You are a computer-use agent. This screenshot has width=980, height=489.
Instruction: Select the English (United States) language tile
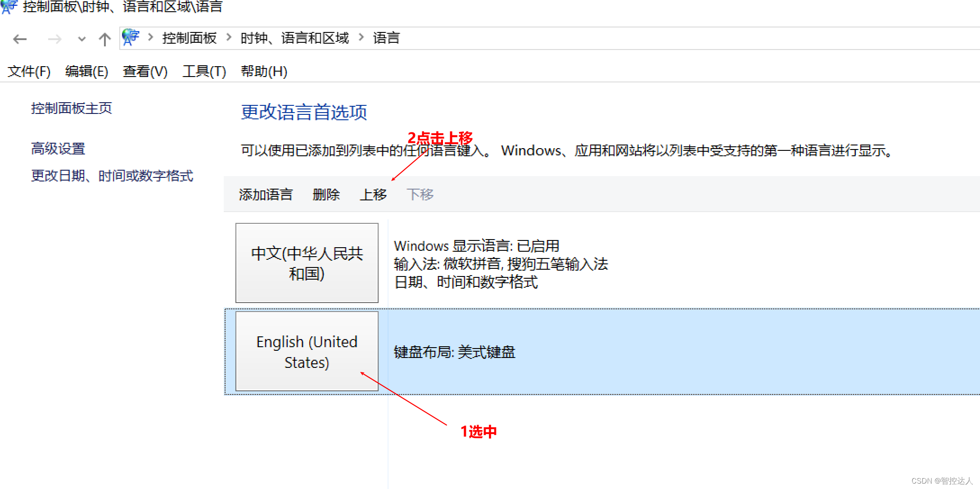coord(307,352)
